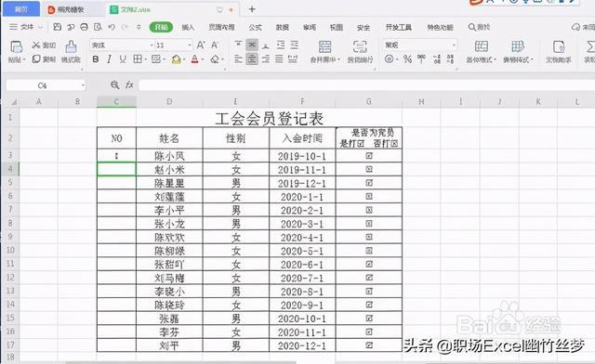The height and width of the screenshot is (364, 595).
Task: Toggle checkbox in 2020-2-1 row
Action: point(369,210)
